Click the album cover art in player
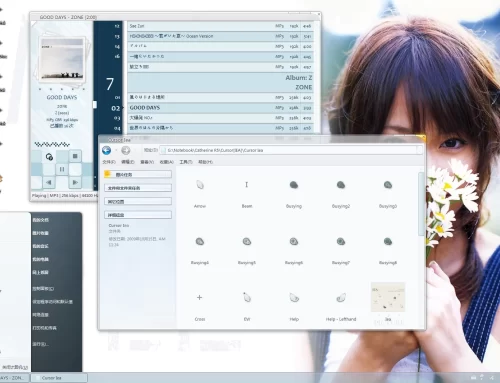This screenshot has height=383, width=500. click(62, 59)
